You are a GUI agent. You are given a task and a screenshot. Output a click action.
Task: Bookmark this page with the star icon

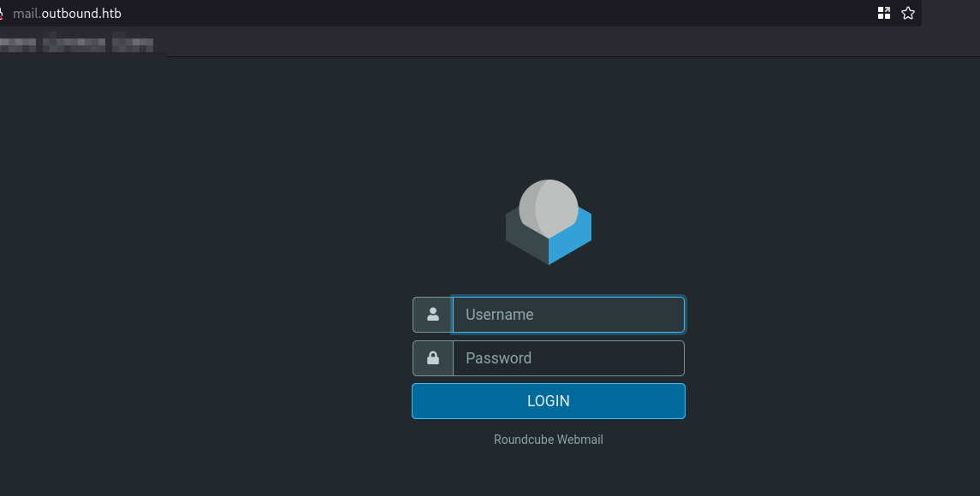click(908, 13)
